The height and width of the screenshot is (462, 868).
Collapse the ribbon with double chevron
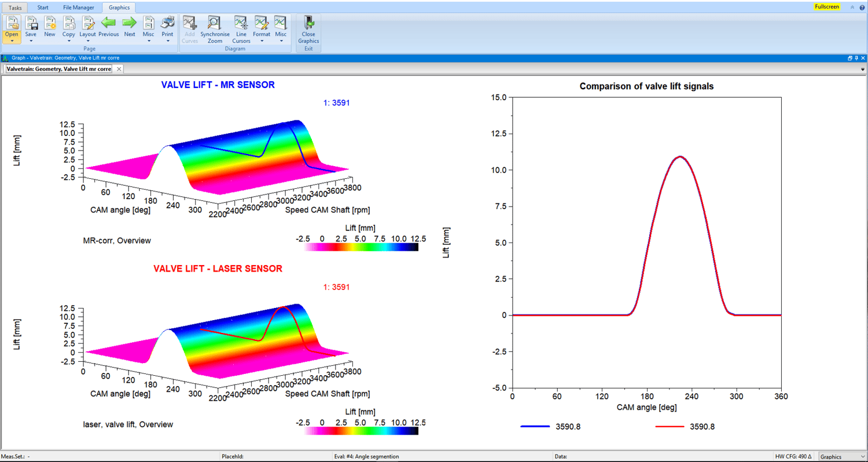(x=852, y=7)
